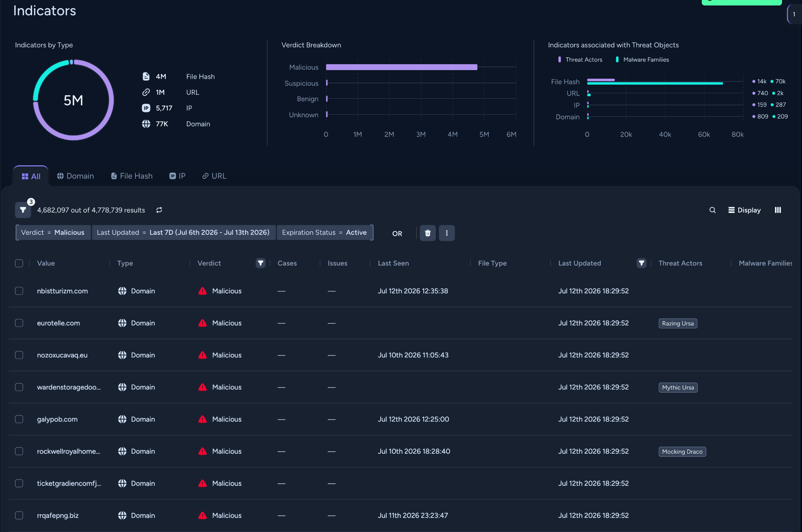Click malicious warning icon for nbistturizm.com
This screenshot has width=802, height=532.
pos(202,291)
